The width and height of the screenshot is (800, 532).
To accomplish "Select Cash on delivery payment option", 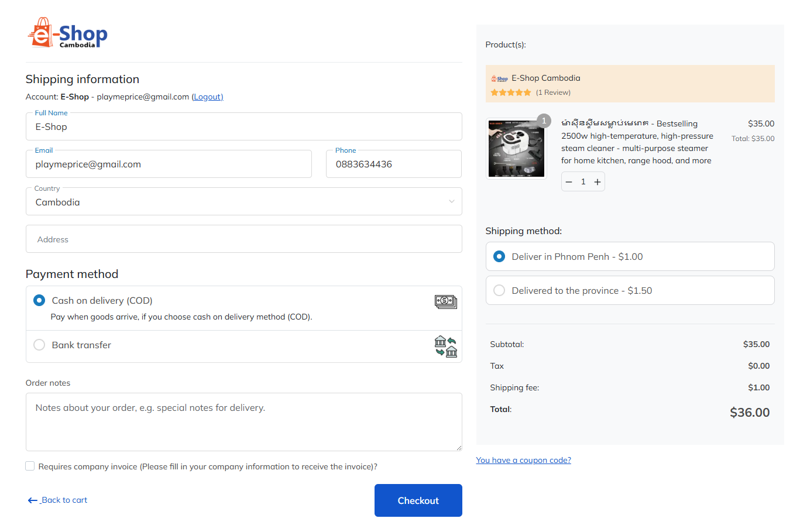I will [39, 300].
